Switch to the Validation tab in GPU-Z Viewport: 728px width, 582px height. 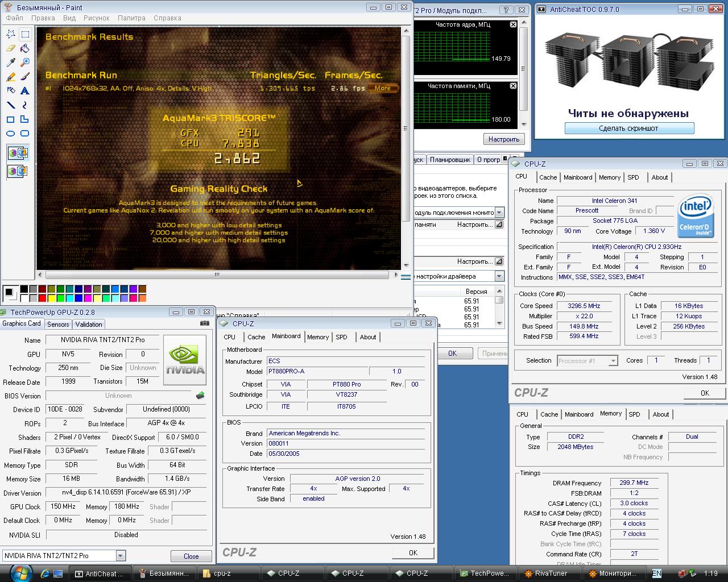coord(89,324)
